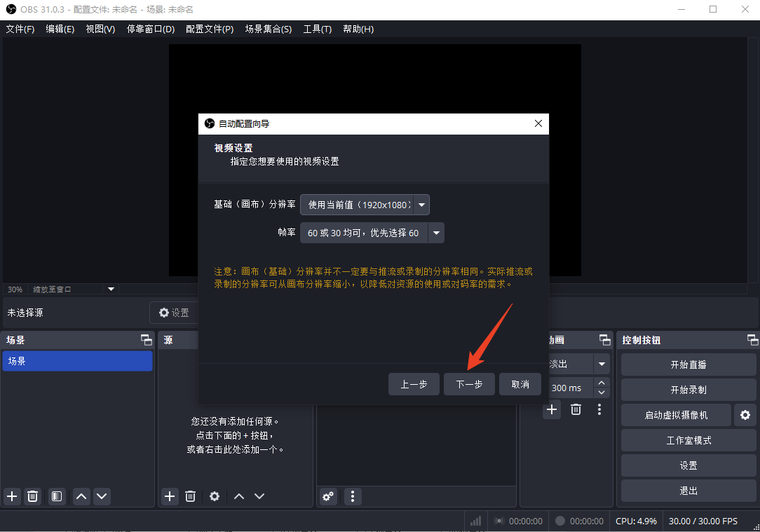The width and height of the screenshot is (760, 532).
Task: Open the 帧率 dropdown
Action: 435,232
